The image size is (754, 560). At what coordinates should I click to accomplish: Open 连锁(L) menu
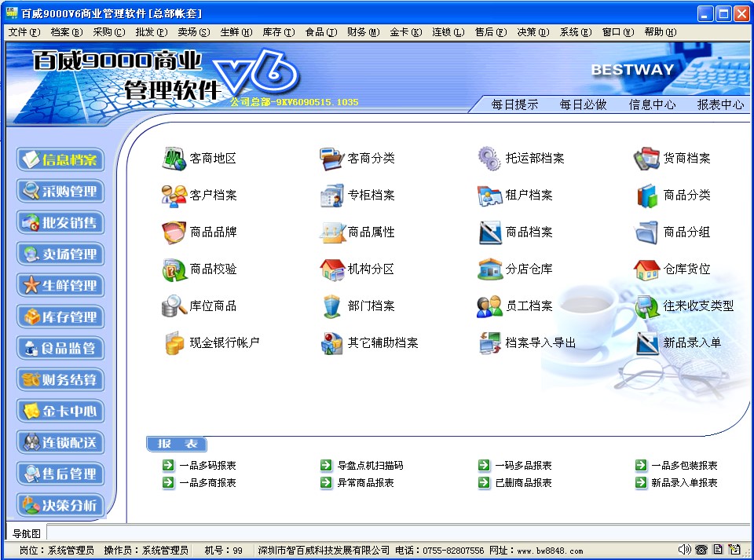pos(448,32)
